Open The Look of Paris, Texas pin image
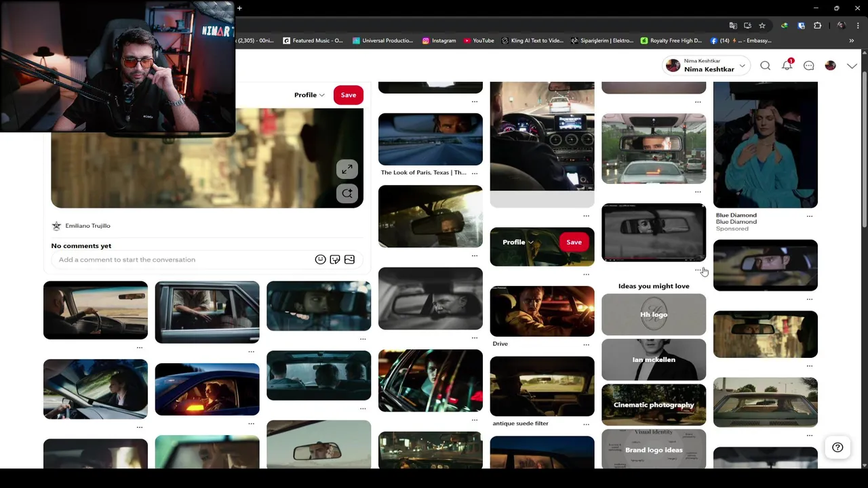Viewport: 868px width, 488px height. pyautogui.click(x=431, y=140)
